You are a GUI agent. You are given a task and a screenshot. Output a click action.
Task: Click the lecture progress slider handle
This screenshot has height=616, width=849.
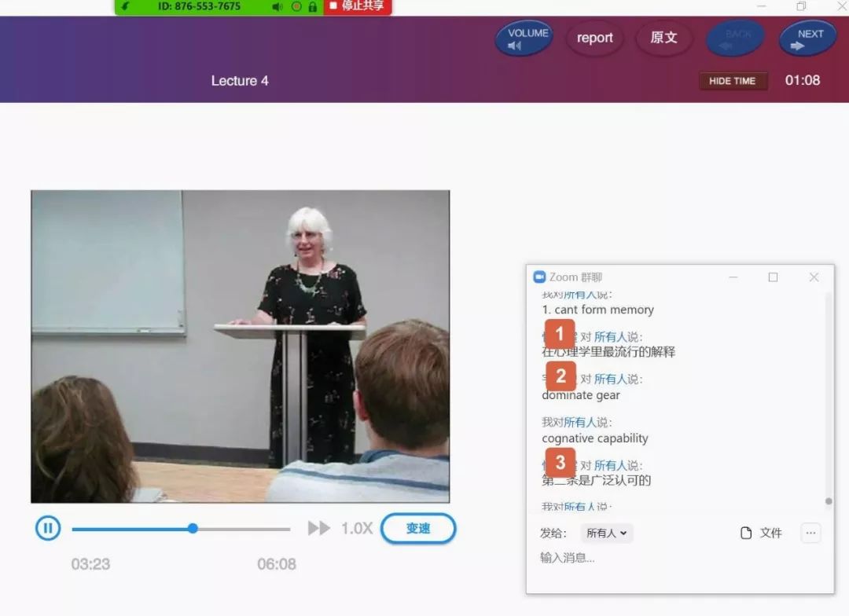(x=193, y=528)
